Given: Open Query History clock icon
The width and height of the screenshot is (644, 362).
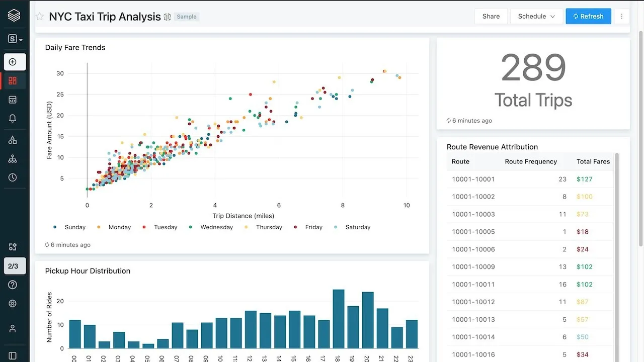Looking at the screenshot, I should 13,177.
